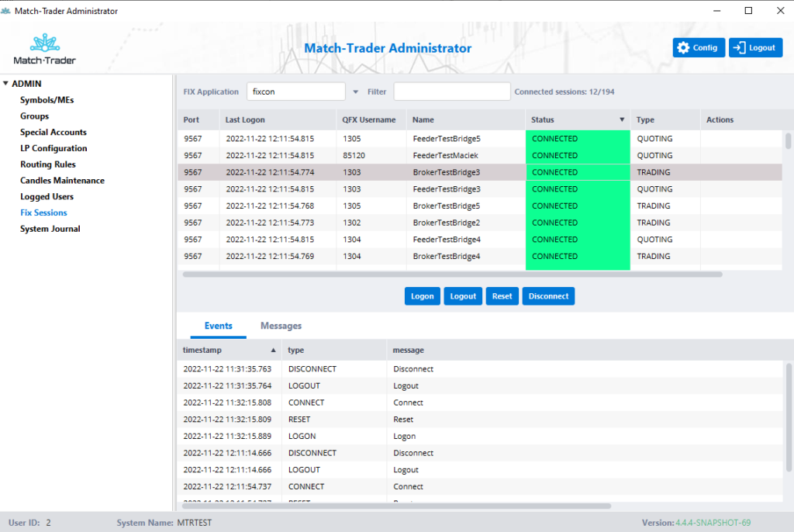
Task: Click the Reset session button
Action: tap(502, 296)
